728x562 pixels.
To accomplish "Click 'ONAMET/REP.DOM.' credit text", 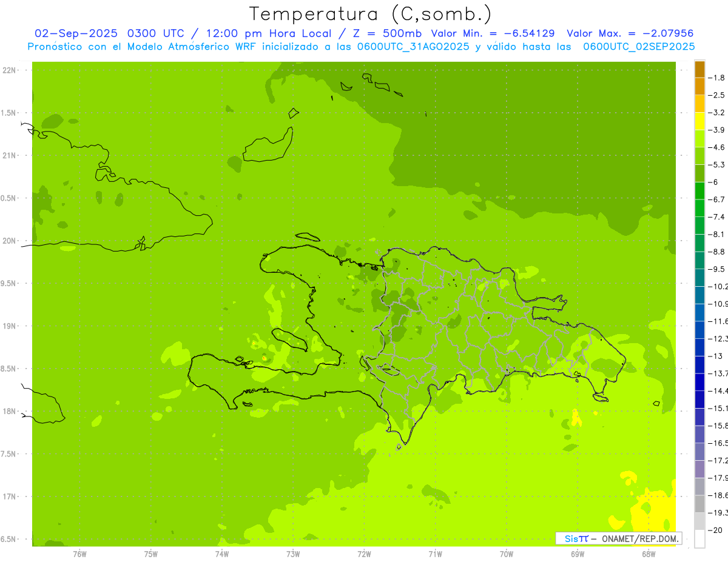I will point(641,538).
